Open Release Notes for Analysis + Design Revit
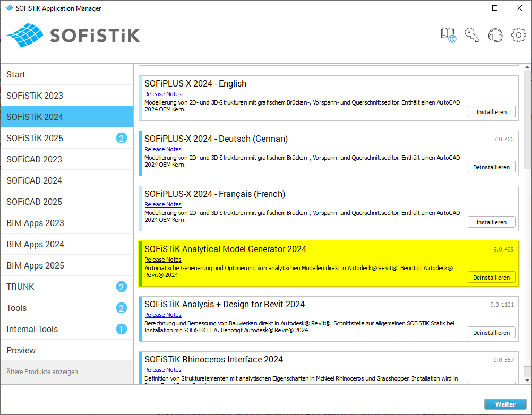The width and height of the screenshot is (532, 415). pos(163,315)
